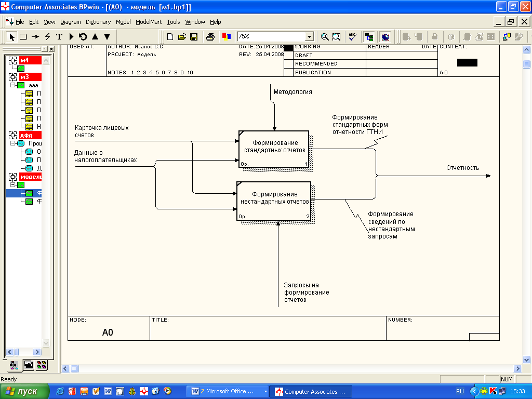Print the current diagram

(x=210, y=37)
